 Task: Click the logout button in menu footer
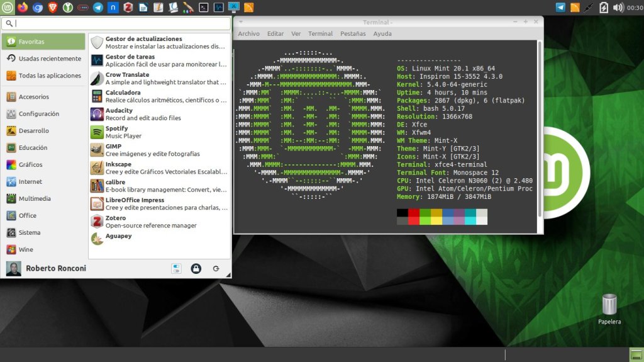(x=216, y=269)
